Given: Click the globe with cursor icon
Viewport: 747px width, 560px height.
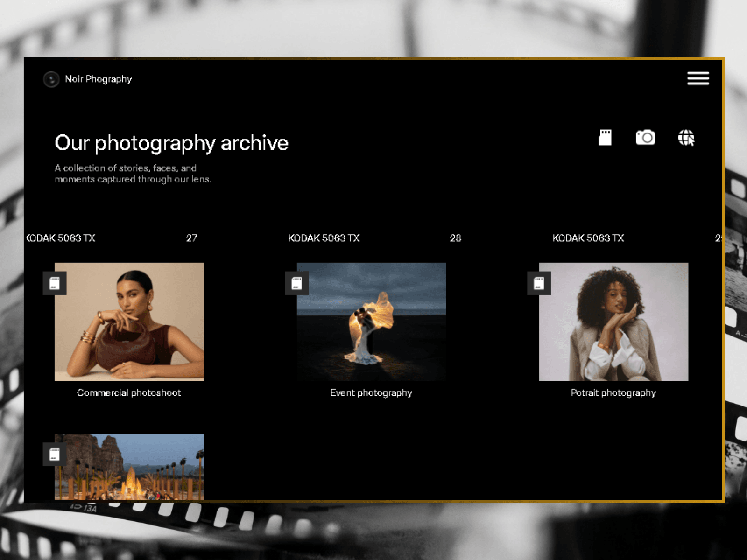Looking at the screenshot, I should coord(686,138).
